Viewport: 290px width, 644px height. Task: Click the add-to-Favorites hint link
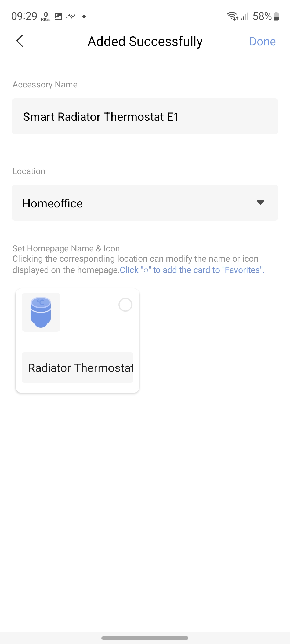coord(192,270)
